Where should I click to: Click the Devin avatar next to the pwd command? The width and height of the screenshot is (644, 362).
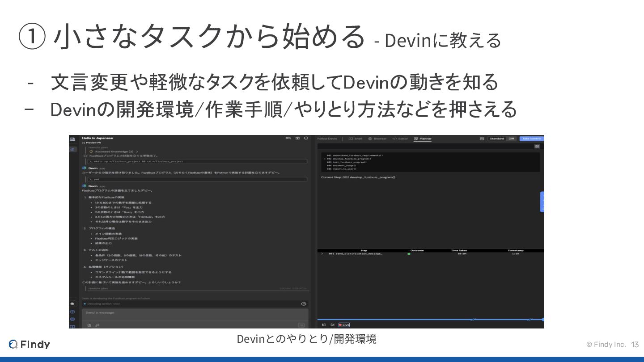click(x=84, y=186)
